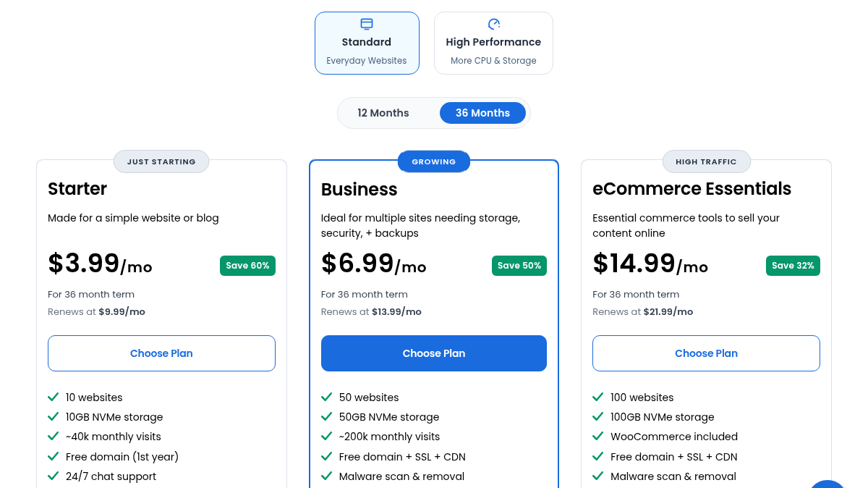Click the checkmark beside 'Free domain (1st year)'

(x=53, y=456)
